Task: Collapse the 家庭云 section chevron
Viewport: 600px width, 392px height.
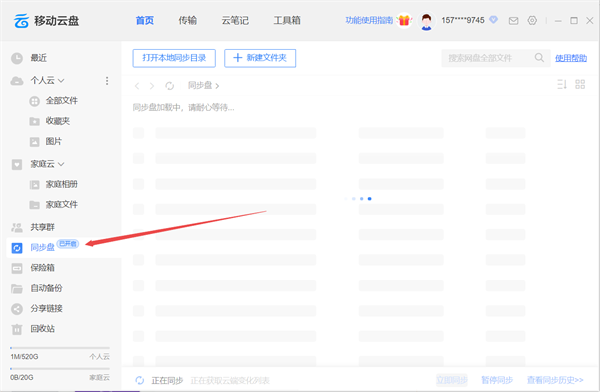Action: click(61, 164)
